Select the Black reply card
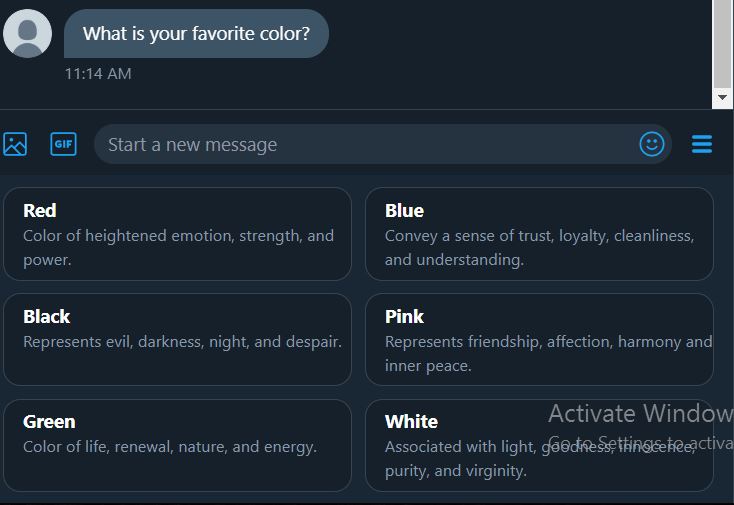 (x=177, y=339)
